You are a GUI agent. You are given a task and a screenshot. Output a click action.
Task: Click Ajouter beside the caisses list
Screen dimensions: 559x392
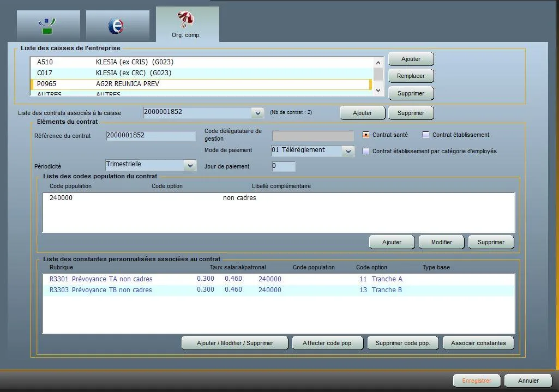tap(411, 59)
